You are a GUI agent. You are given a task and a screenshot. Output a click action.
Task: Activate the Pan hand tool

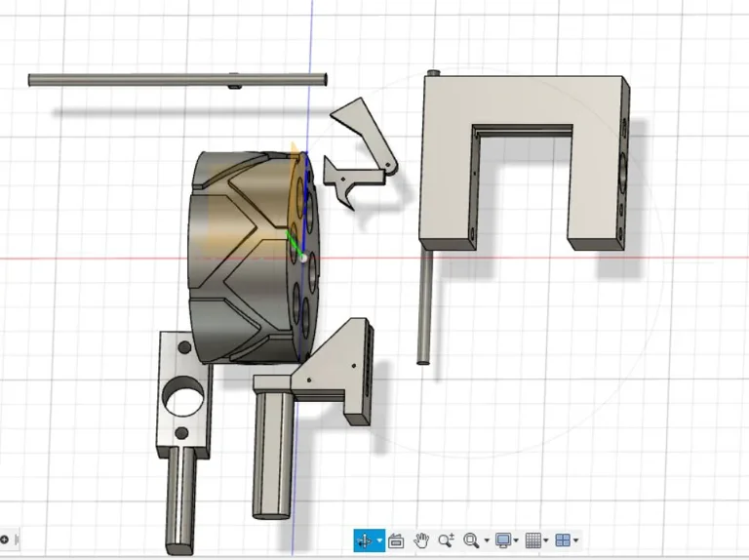(x=421, y=540)
